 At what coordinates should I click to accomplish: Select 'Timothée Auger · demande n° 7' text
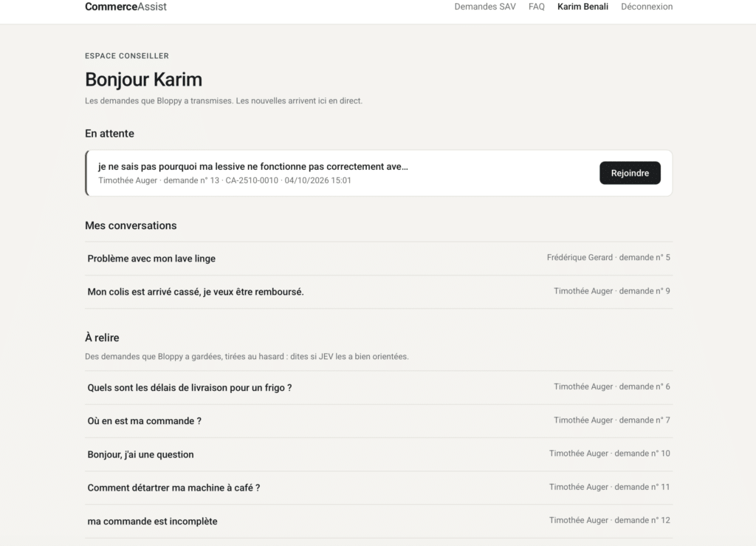[611, 420]
